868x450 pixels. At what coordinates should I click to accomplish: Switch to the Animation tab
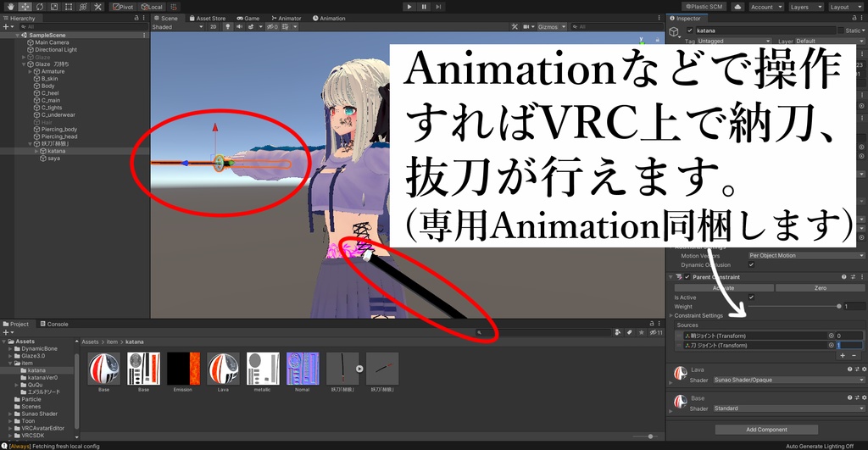(329, 19)
